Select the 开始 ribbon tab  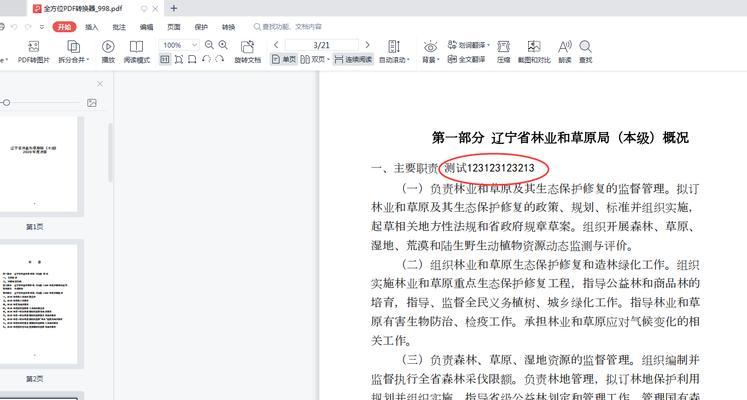pos(64,27)
